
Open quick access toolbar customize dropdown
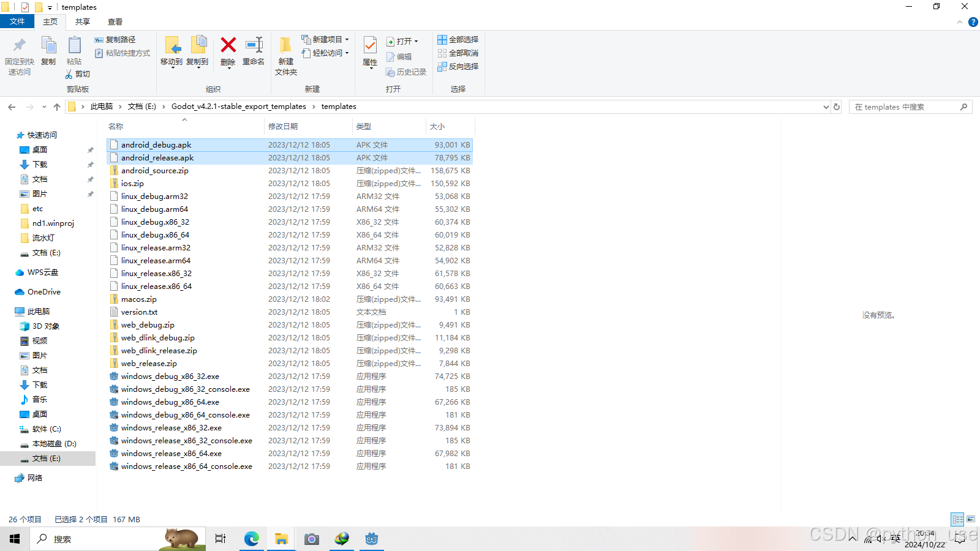50,7
